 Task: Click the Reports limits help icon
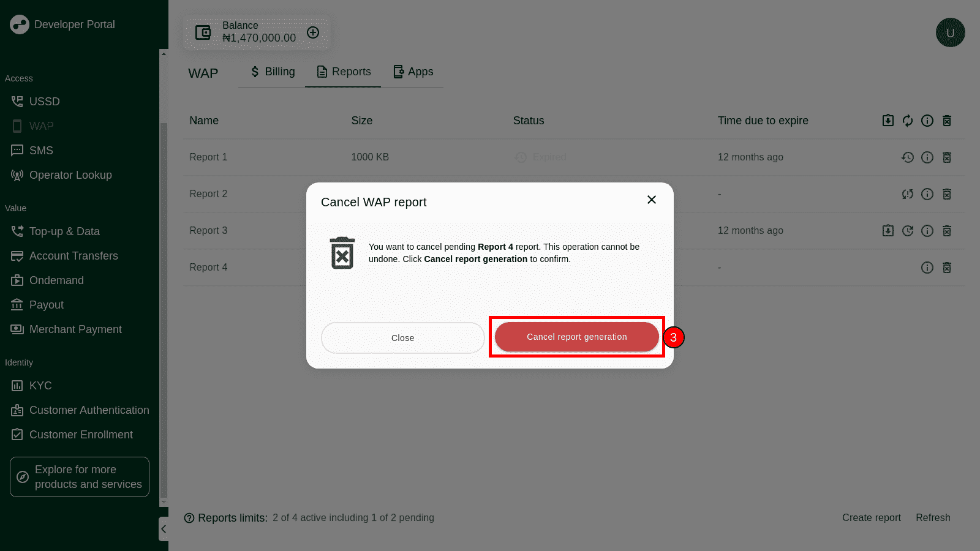click(189, 518)
